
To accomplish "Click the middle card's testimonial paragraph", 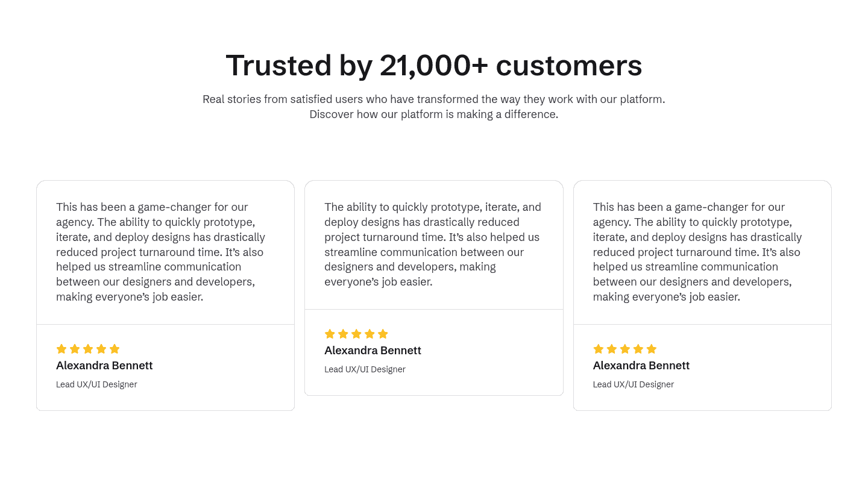I will click(433, 245).
